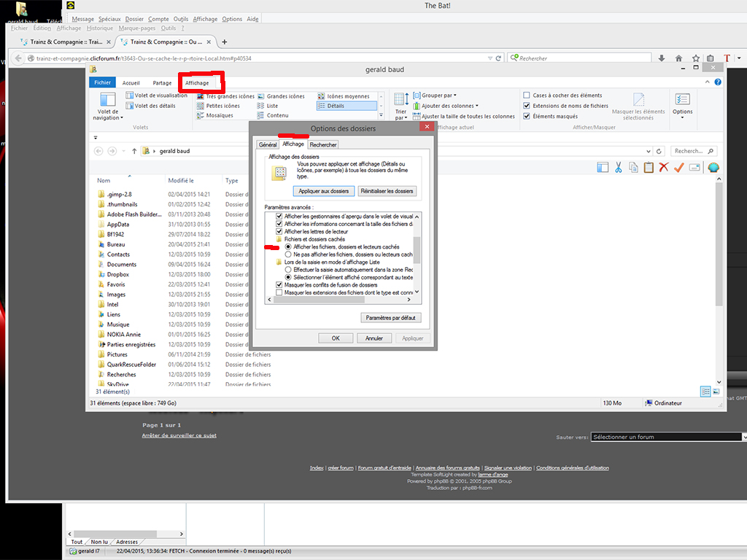The image size is (747, 560).
Task: Switch to Petites icônes view
Action: [218, 106]
